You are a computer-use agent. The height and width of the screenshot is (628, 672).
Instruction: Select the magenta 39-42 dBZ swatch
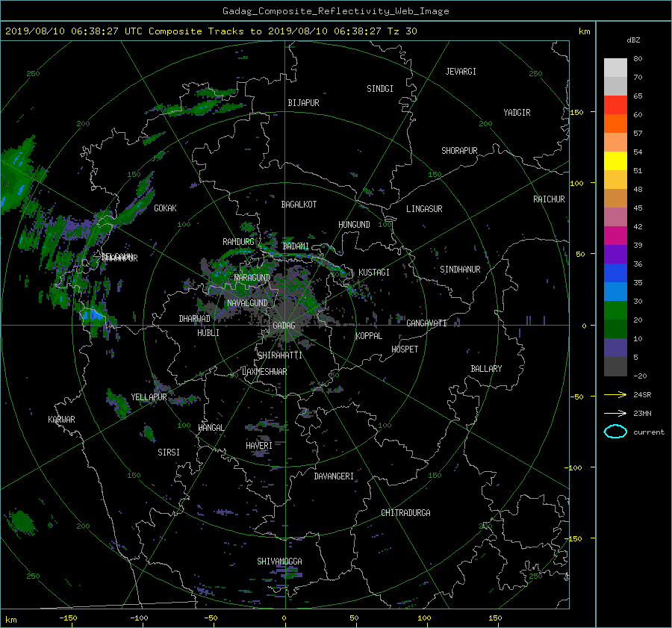[x=615, y=236]
